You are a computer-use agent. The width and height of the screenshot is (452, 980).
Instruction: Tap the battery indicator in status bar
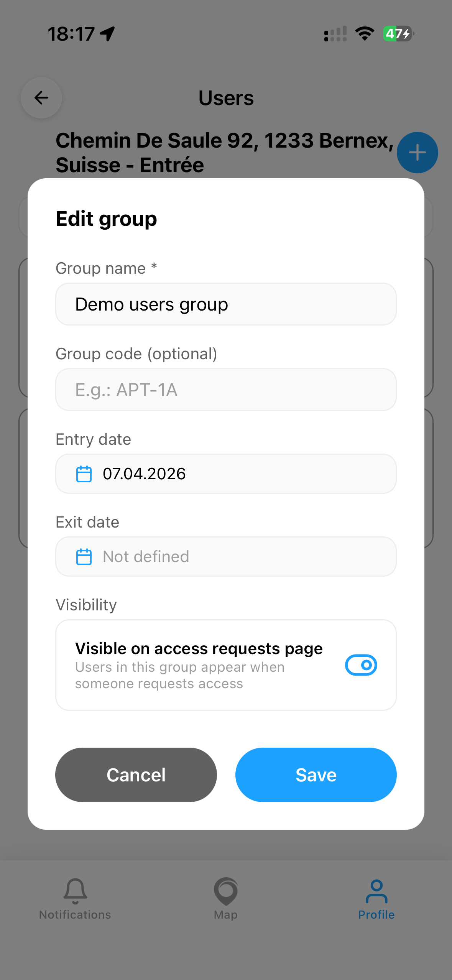pos(398,34)
